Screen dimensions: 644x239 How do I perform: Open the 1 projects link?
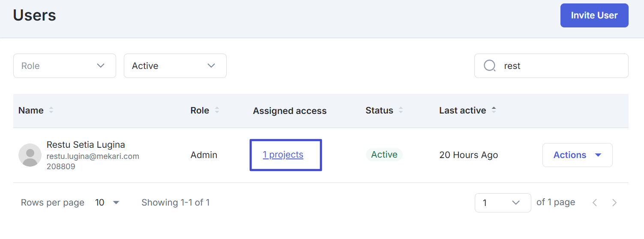(283, 155)
